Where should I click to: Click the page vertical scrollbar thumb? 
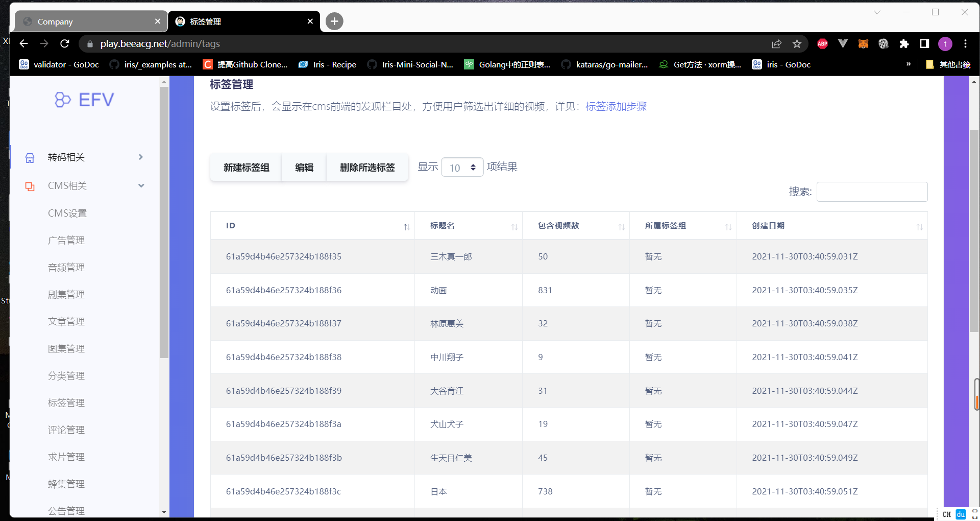tap(974, 231)
